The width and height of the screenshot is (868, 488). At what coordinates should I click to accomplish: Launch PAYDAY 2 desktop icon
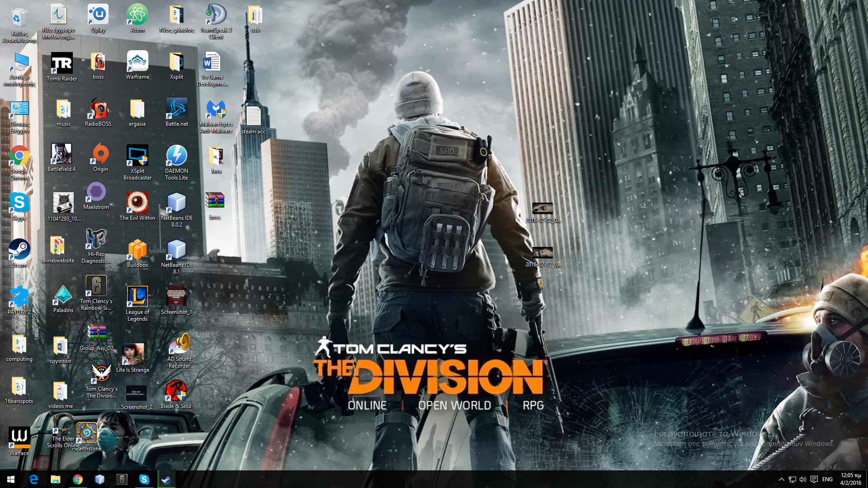pos(19,301)
